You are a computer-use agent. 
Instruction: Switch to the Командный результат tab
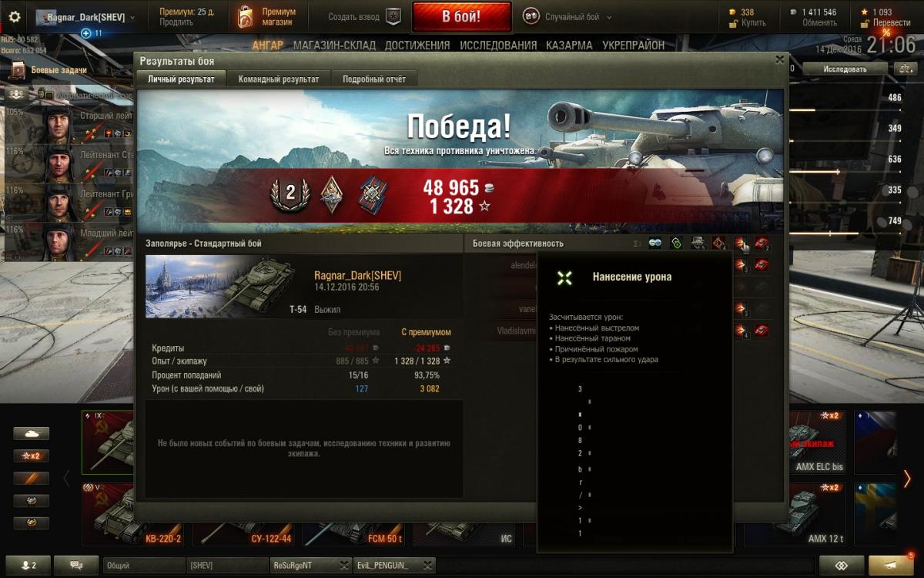pos(279,79)
